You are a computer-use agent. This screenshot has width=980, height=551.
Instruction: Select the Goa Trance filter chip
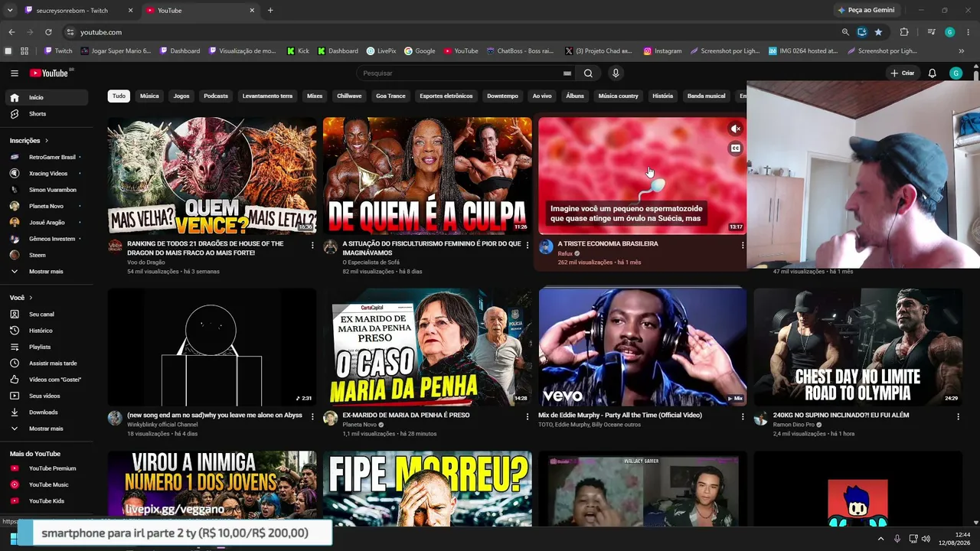pyautogui.click(x=390, y=96)
